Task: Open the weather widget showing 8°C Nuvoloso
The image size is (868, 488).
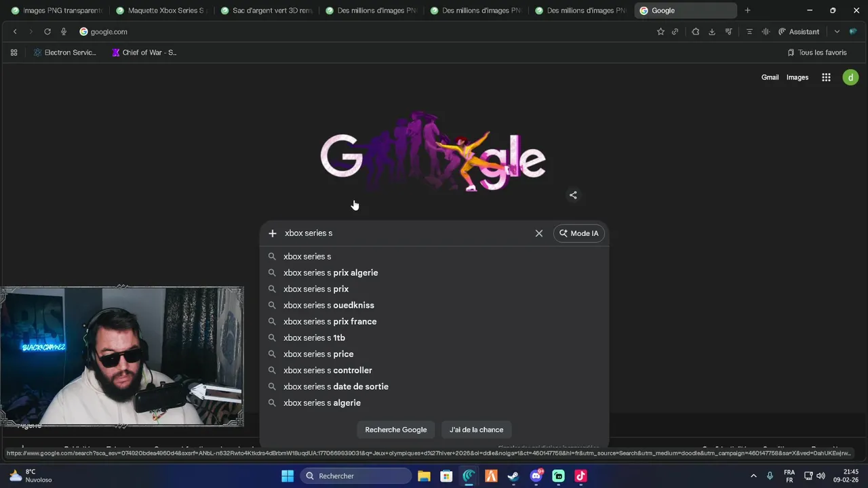Action: pos(30,476)
